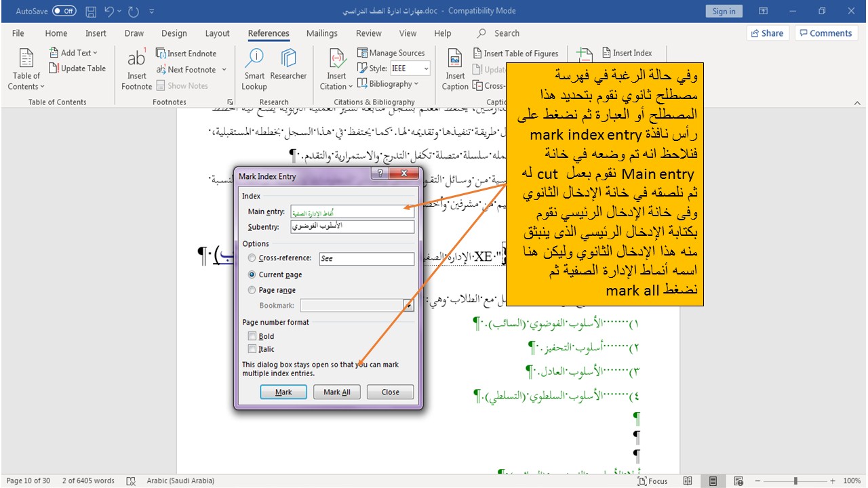Screen dimensions: 868x488
Task: Switch to the Review tab
Action: 369,33
